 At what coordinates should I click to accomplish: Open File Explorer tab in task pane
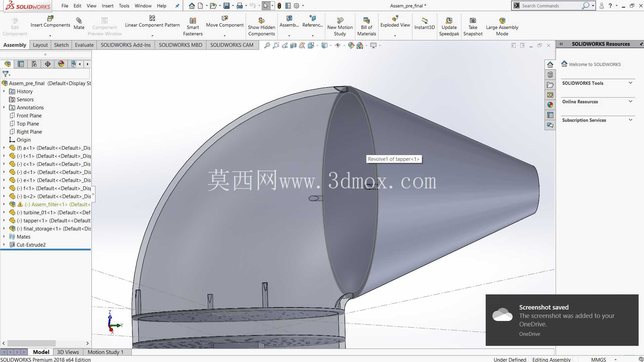pyautogui.click(x=550, y=85)
